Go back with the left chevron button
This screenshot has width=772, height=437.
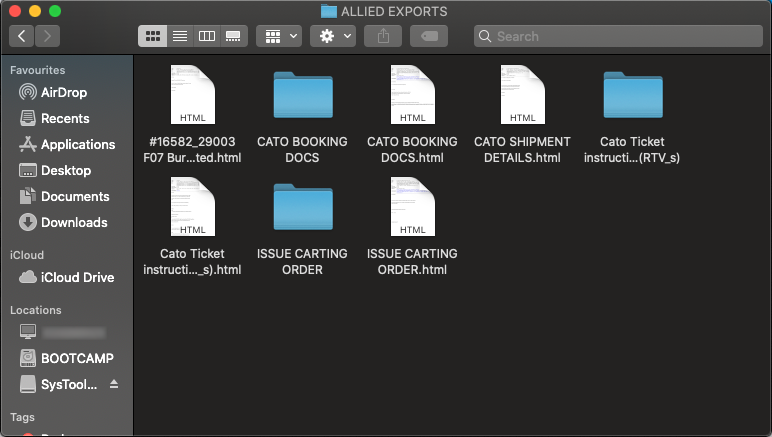click(x=22, y=36)
